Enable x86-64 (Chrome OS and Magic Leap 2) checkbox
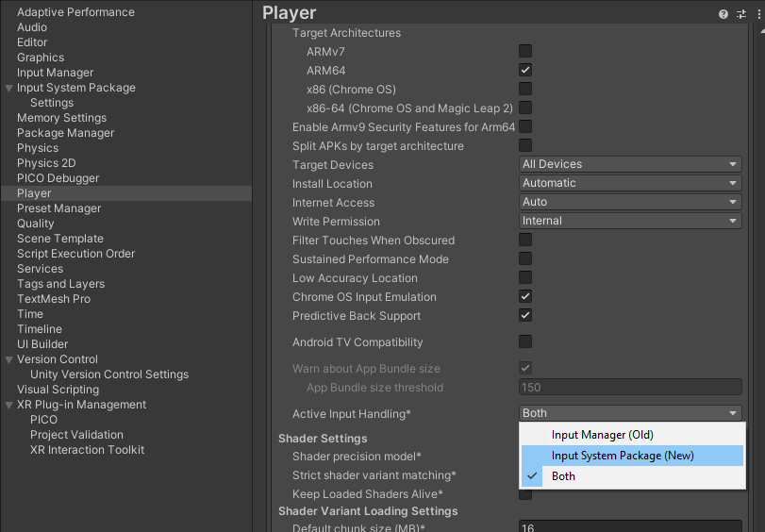 pyautogui.click(x=525, y=108)
